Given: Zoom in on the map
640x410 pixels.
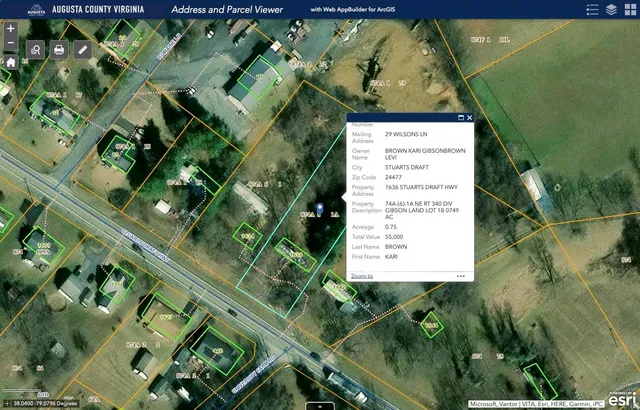Looking at the screenshot, I should [x=10, y=28].
